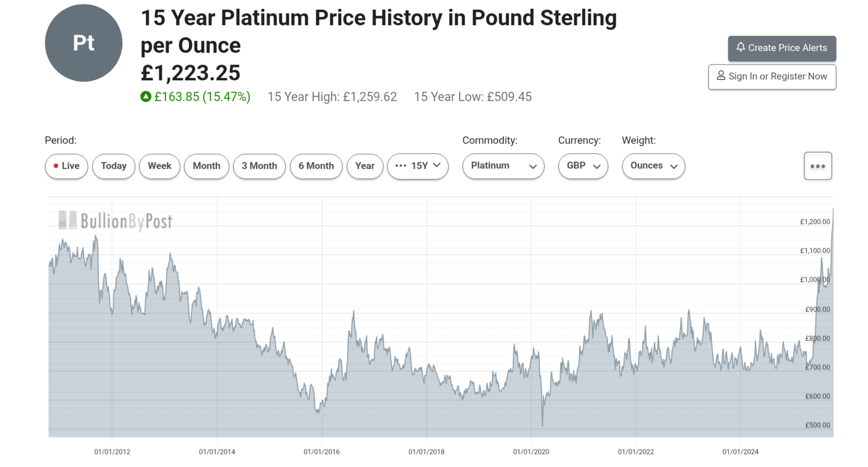
Task: Select the Today period option
Action: tap(113, 166)
